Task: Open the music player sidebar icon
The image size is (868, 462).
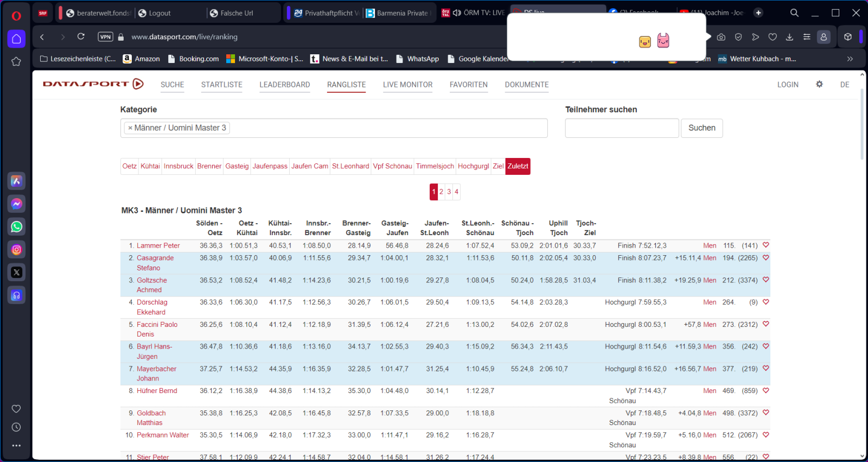Action: [x=16, y=295]
